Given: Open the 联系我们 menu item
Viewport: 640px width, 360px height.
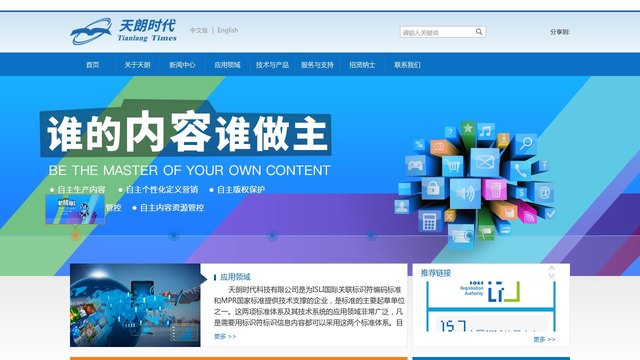Looking at the screenshot, I should pyautogui.click(x=407, y=64).
